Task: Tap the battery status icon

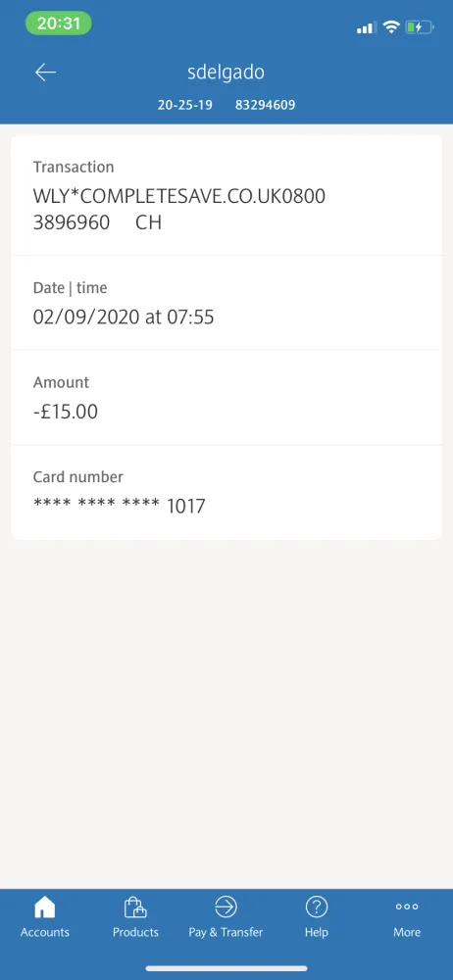Action: pyautogui.click(x=420, y=27)
